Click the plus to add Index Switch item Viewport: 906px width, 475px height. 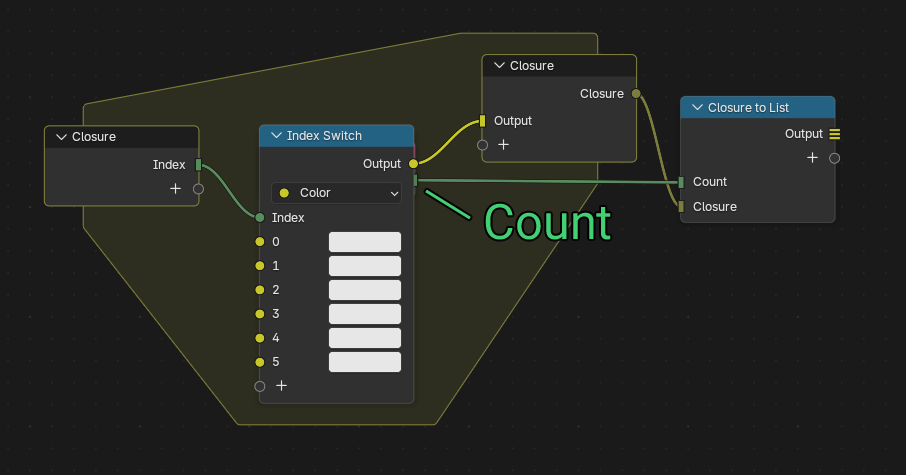(x=281, y=386)
